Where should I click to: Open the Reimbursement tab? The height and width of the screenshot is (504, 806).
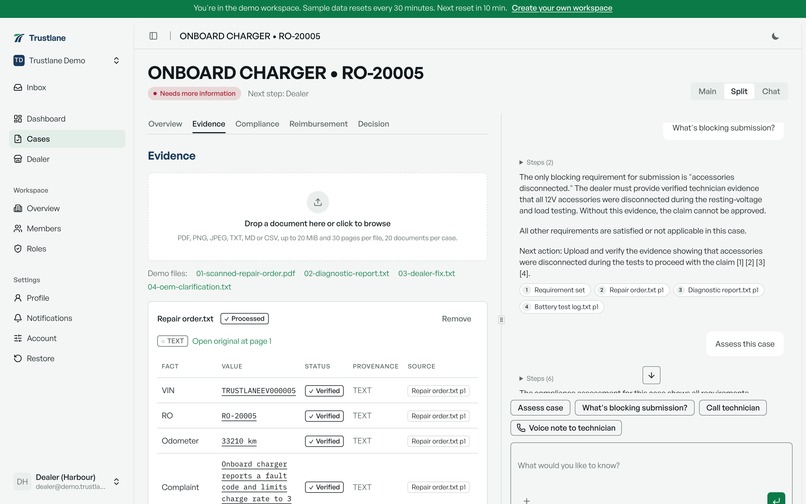[x=318, y=124]
